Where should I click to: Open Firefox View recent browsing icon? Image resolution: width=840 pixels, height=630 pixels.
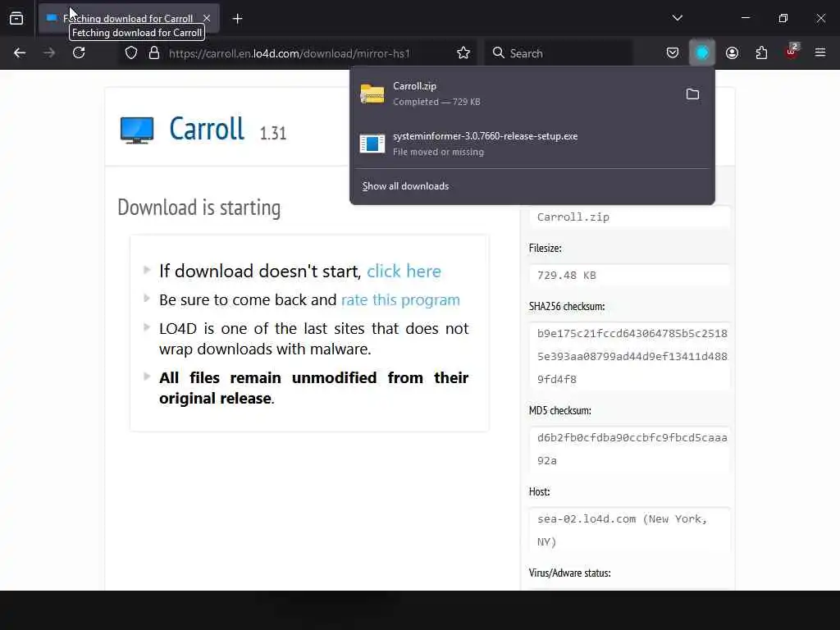[16, 19]
